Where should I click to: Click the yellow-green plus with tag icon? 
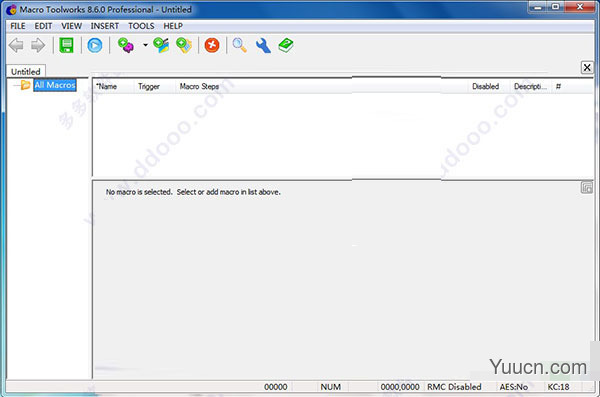tap(184, 45)
